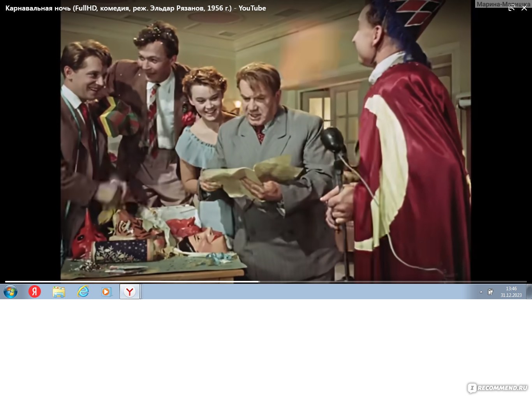Close the floating video player window
Viewport: 532px width, 397px height.
click(524, 8)
